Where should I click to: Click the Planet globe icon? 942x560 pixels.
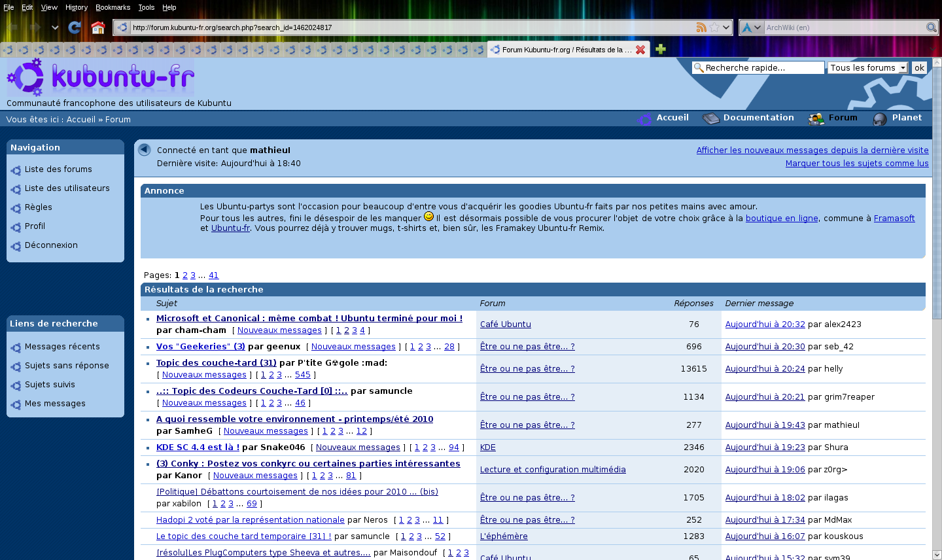880,118
